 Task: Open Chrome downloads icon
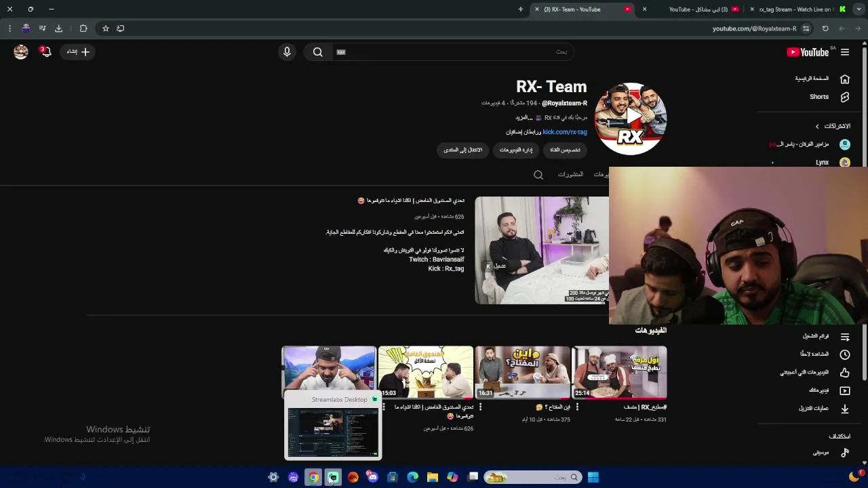tap(58, 28)
